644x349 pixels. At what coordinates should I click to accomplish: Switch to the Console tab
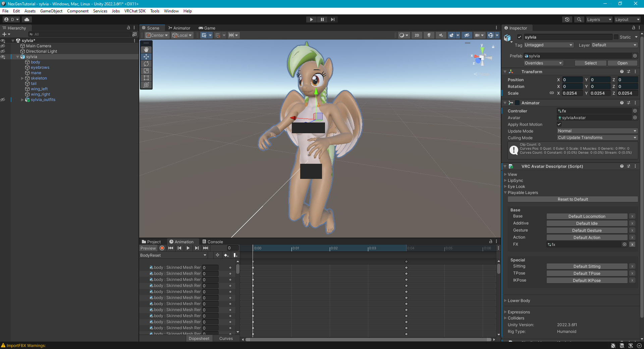pyautogui.click(x=213, y=242)
